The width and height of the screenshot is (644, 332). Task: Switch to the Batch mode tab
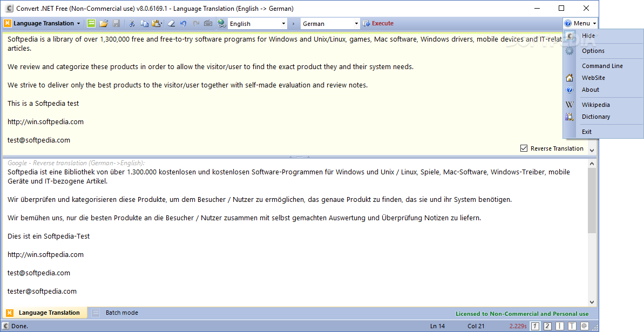coord(116,313)
